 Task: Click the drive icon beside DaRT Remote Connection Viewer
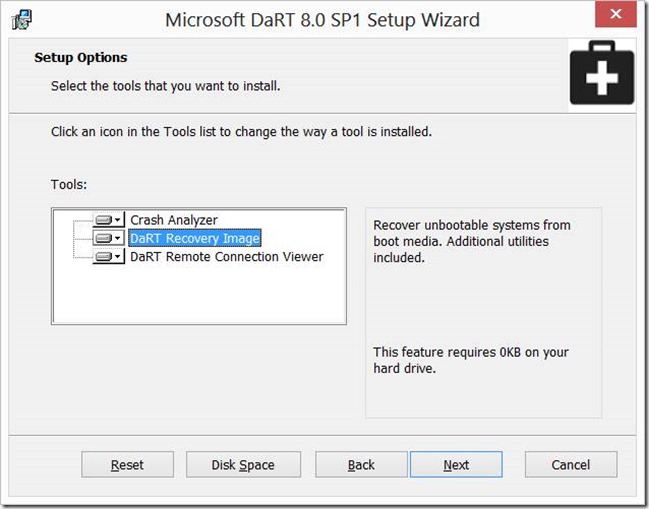click(x=103, y=257)
